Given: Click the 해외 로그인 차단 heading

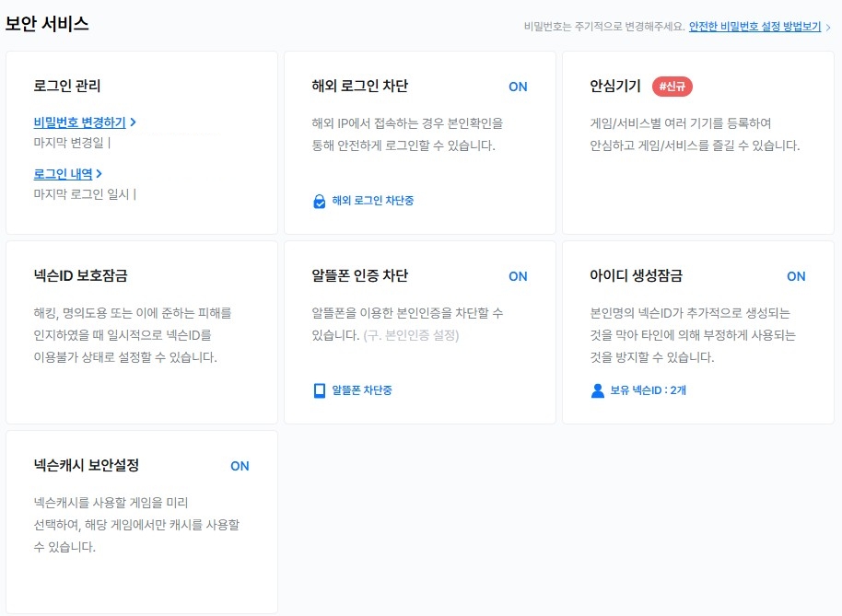Looking at the screenshot, I should point(360,86).
